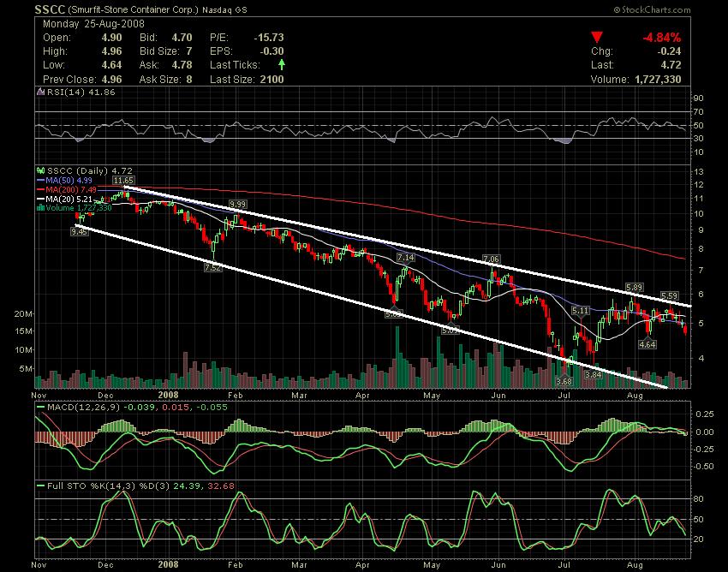
Task: Click the 20M volume axis label
Action: coord(24,314)
